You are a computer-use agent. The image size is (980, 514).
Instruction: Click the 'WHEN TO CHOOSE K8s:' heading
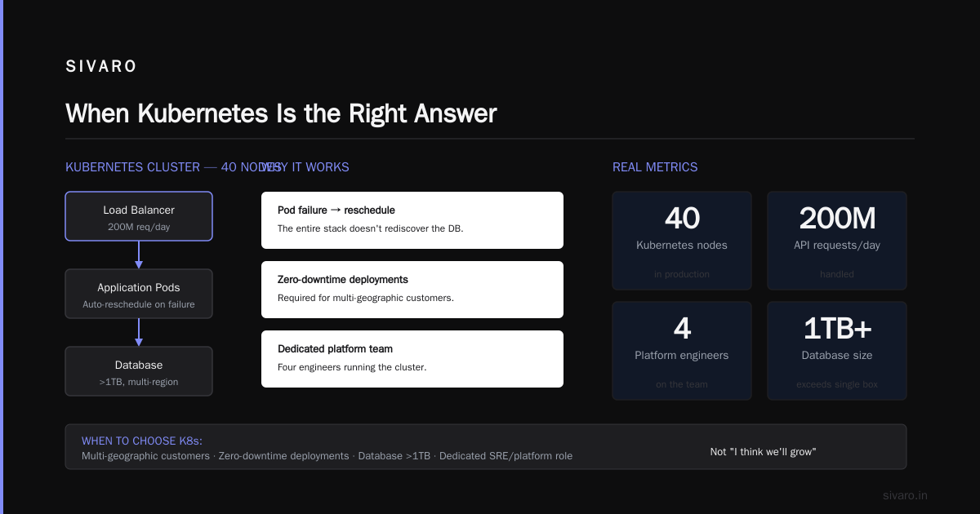point(142,441)
